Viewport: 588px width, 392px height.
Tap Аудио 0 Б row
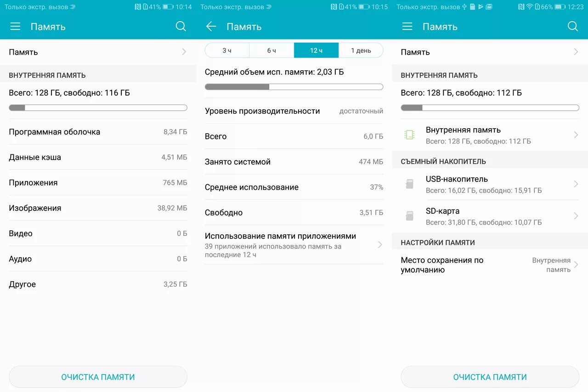tap(98, 259)
